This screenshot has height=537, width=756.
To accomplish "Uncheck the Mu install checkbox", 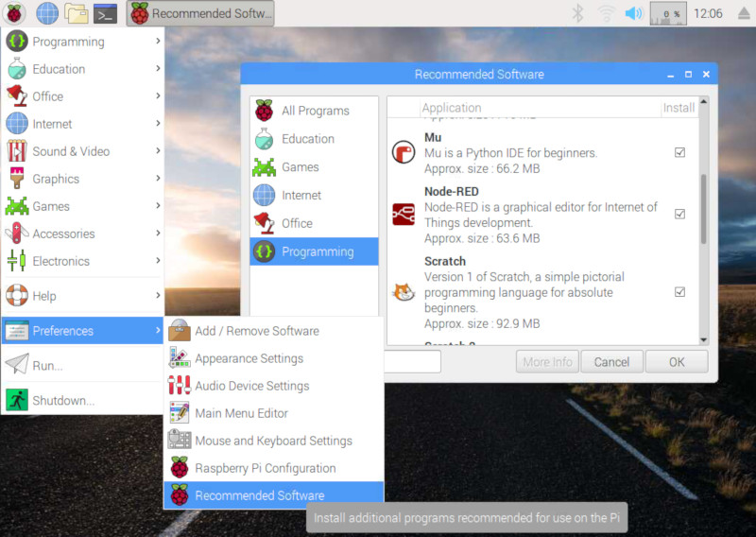I will [x=679, y=152].
